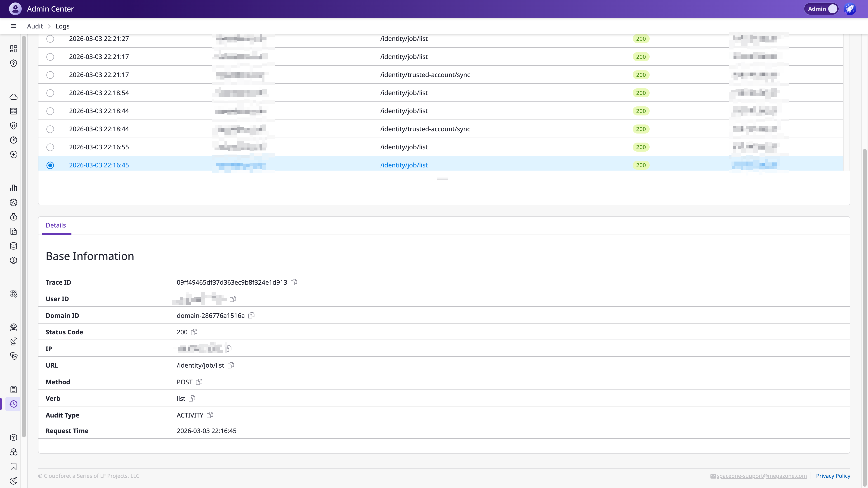
Task: Click the rocket icon in header
Action: (850, 9)
